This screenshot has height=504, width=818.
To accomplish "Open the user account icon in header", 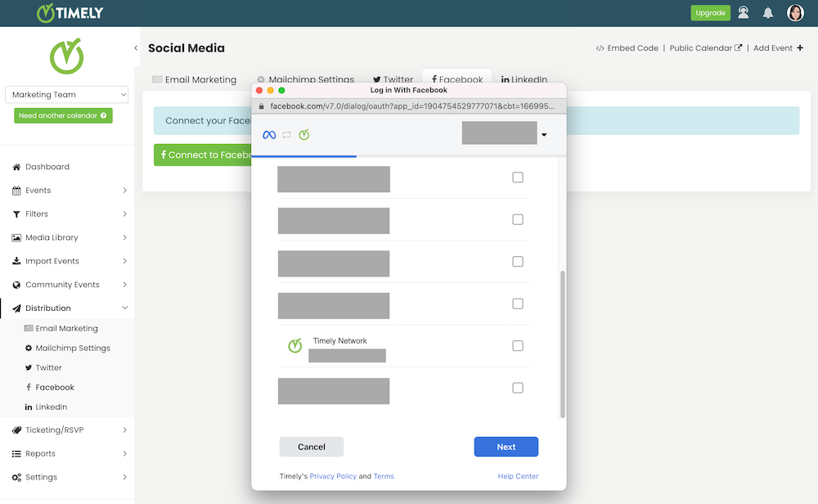I will tap(743, 12).
